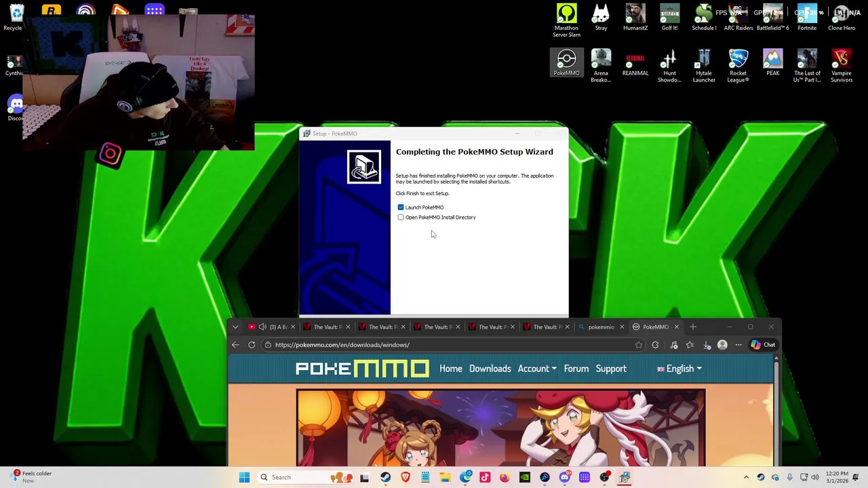Switch to the active PokeMMO tab
The width and height of the screenshot is (868, 488).
[x=655, y=327]
